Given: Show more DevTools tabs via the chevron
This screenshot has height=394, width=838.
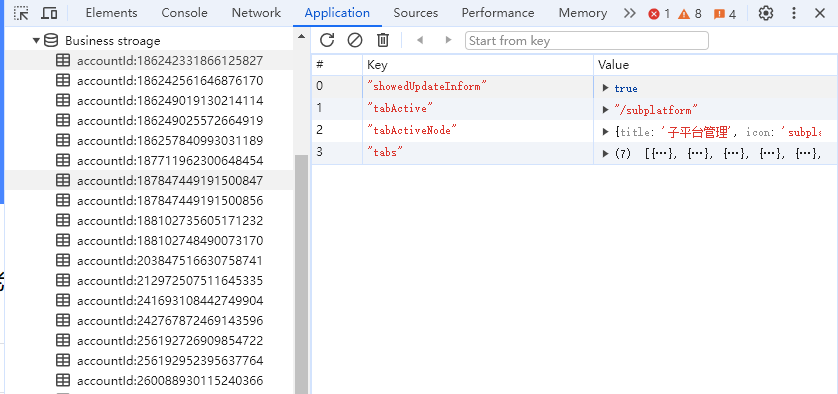Looking at the screenshot, I should pyautogui.click(x=630, y=13).
